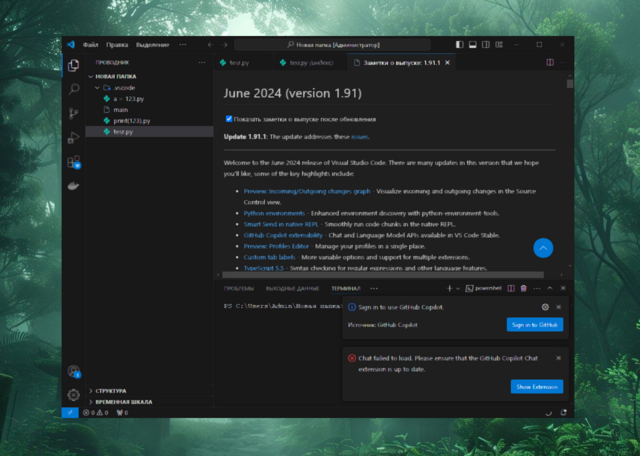This screenshot has width=640, height=456.
Task: Open the Run and Debug view
Action: pos(73,138)
